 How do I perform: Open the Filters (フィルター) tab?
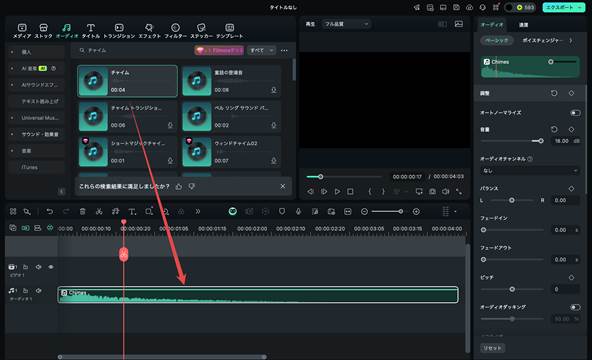coord(176,31)
